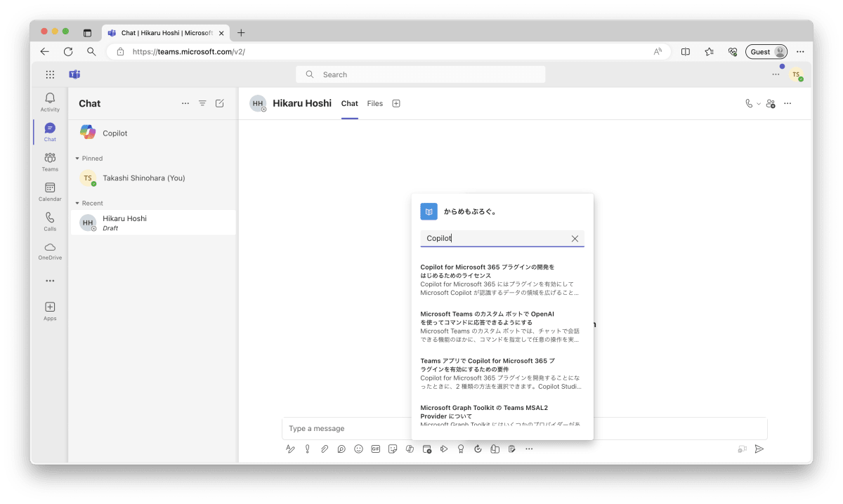Open the Approvals icon in compose bar
Screen dimensions: 843x504
(x=478, y=449)
